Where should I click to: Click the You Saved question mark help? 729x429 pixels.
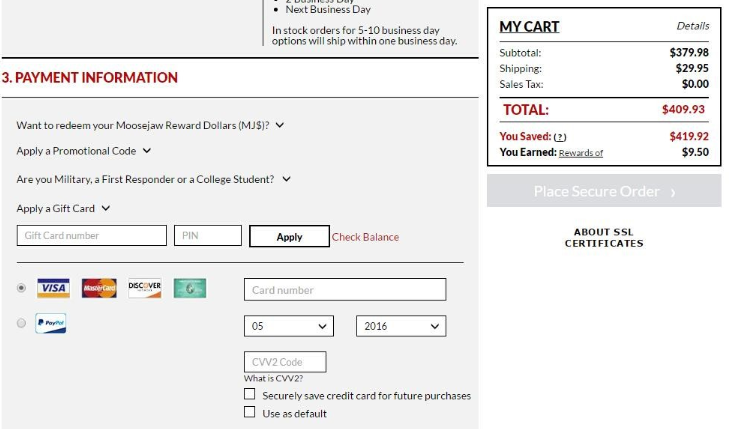[560, 137]
